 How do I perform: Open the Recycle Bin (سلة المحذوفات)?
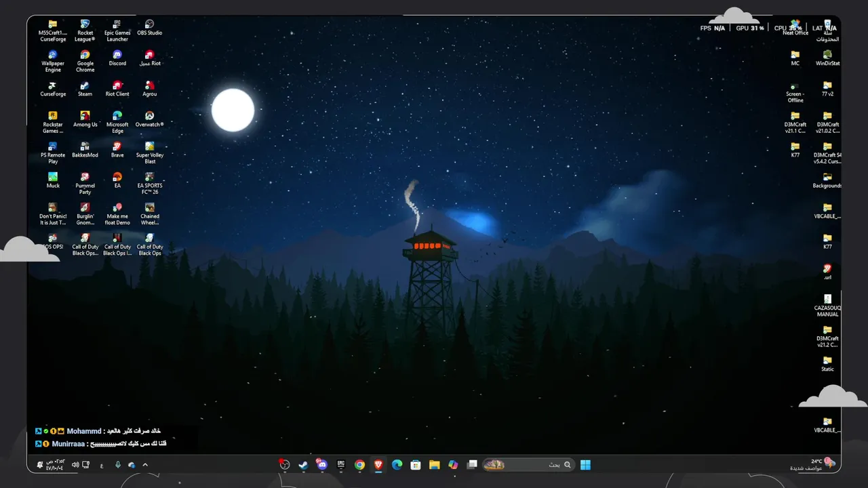point(827,30)
